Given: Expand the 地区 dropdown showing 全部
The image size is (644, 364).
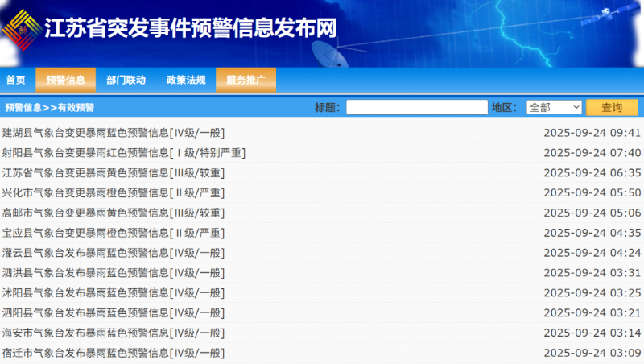Looking at the screenshot, I should 554,107.
